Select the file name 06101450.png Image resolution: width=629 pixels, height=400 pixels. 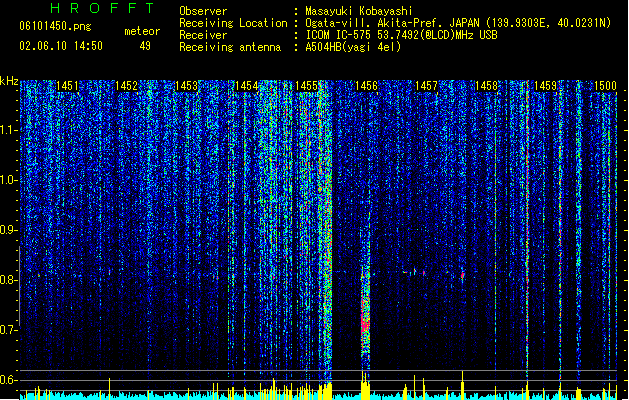[x=55, y=26]
